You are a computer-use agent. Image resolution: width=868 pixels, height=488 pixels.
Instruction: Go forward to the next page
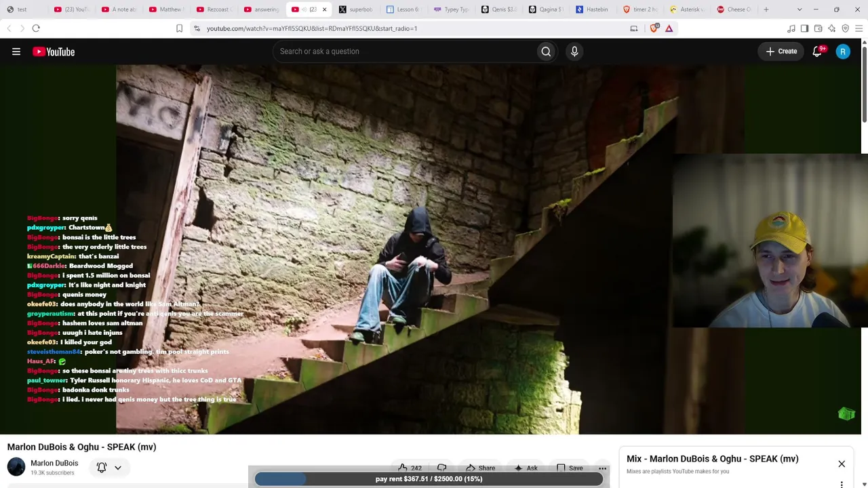pos(22,28)
